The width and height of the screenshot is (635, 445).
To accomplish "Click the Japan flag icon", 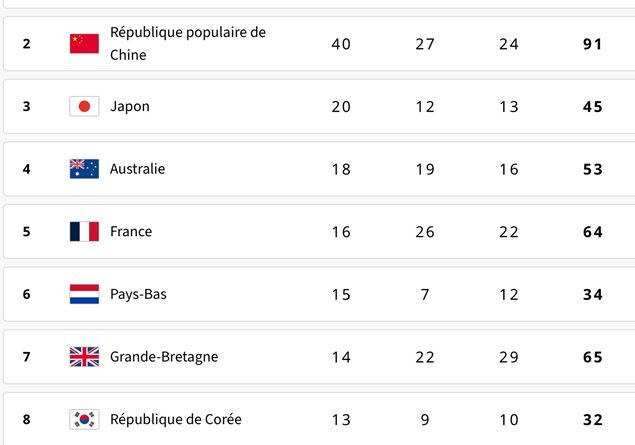I will point(84,106).
